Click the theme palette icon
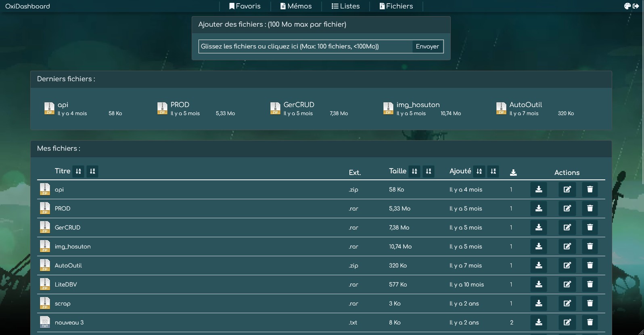Image resolution: width=644 pixels, height=335 pixels. coord(627,6)
